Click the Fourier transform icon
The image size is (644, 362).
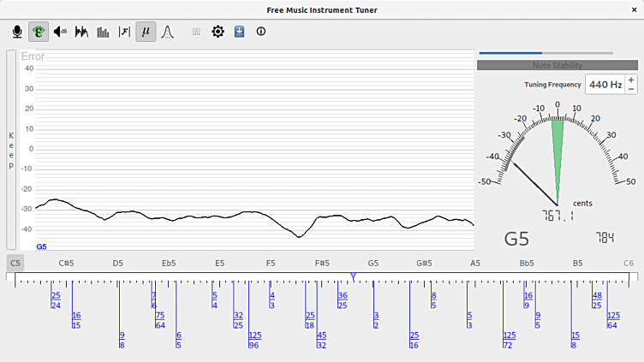pos(124,33)
